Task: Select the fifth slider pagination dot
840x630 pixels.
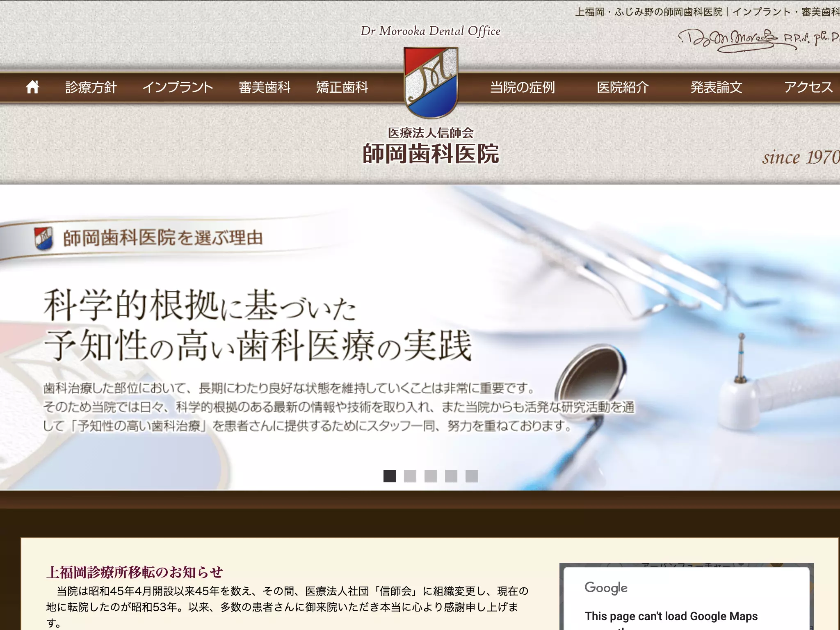Action: 472,476
